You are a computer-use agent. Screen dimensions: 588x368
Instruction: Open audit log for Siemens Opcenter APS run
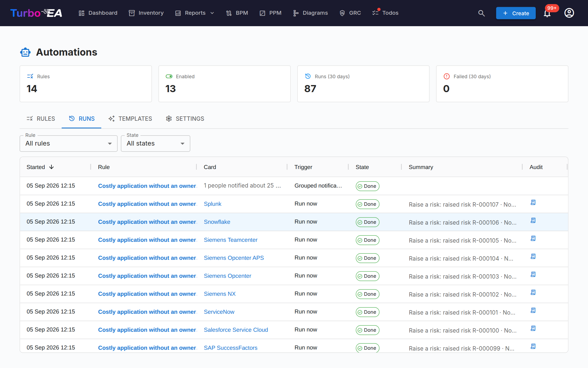[x=533, y=257]
